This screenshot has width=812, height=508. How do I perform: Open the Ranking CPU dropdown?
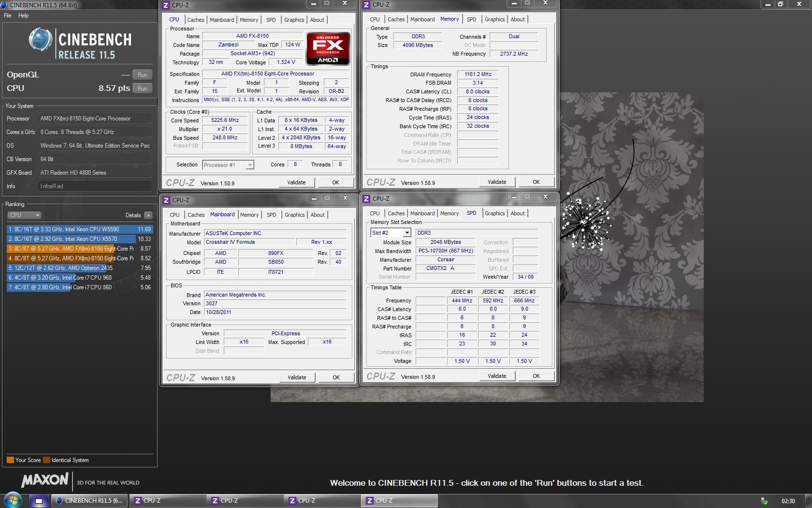tap(24, 215)
